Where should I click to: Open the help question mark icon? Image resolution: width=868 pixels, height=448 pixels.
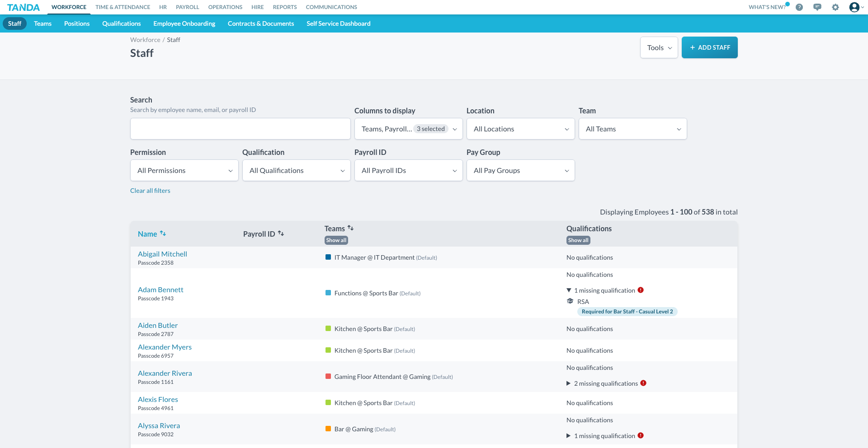pyautogui.click(x=799, y=7)
